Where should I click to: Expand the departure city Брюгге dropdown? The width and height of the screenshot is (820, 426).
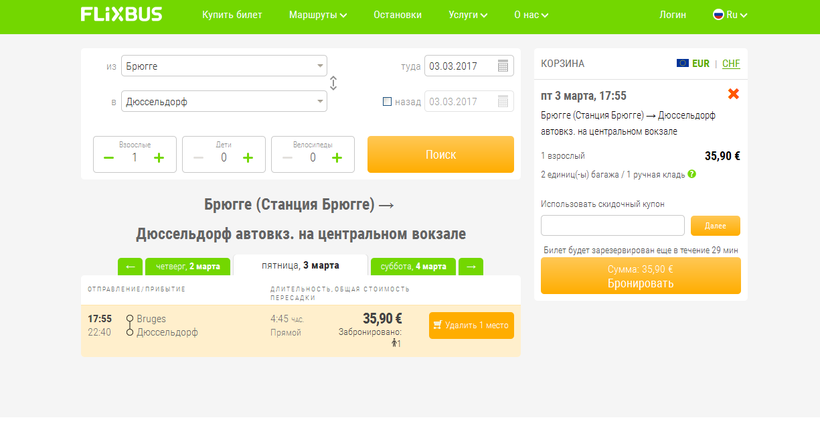click(320, 66)
